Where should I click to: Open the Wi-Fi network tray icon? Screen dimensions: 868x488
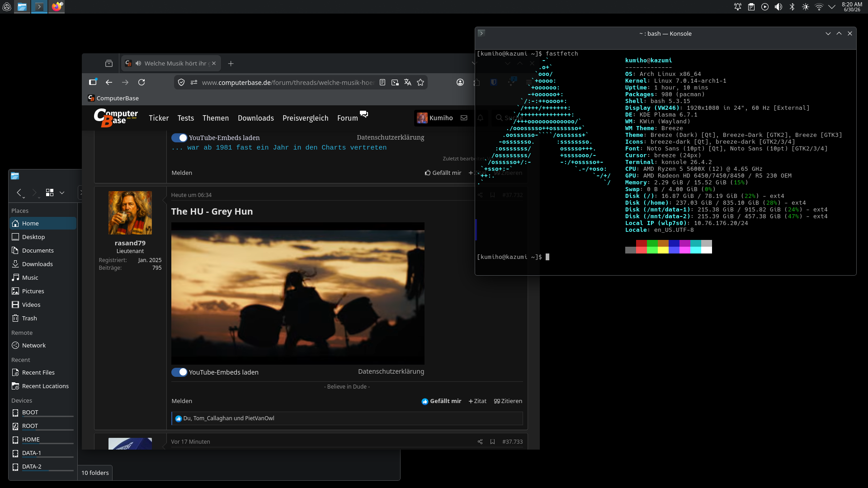819,7
